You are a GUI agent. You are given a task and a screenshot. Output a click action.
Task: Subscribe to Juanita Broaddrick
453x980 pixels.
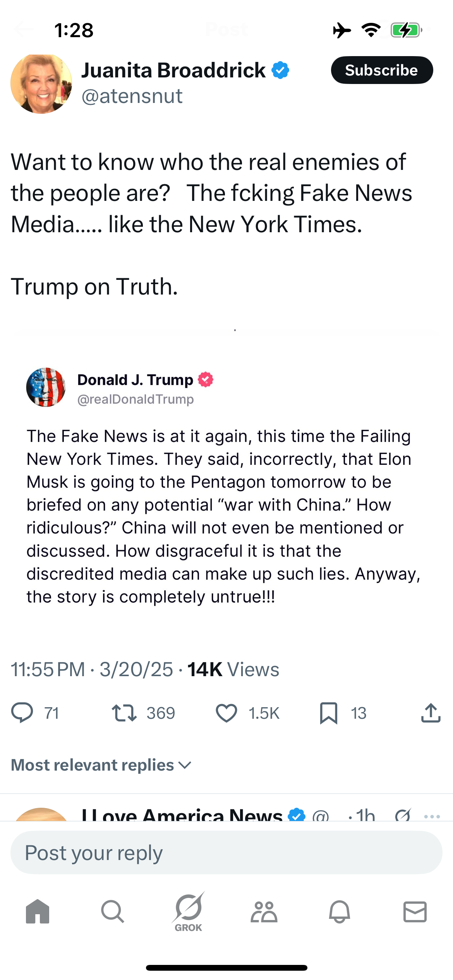point(382,70)
